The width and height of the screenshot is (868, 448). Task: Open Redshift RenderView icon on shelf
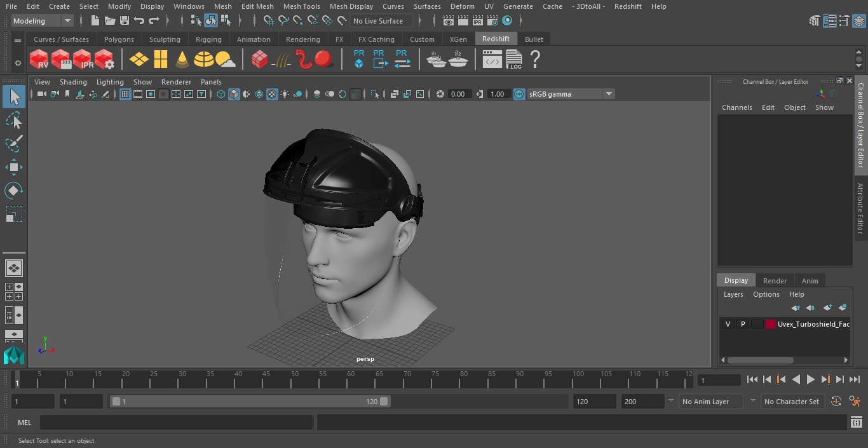tap(39, 60)
